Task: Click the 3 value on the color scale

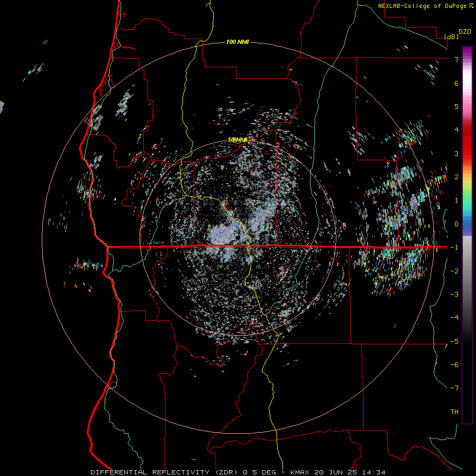Action: (x=456, y=153)
